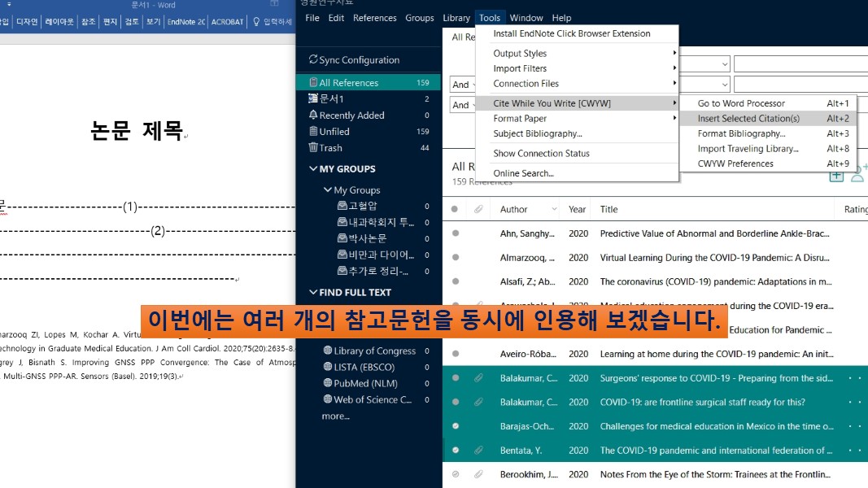Screen dimensions: 868x488
Task: Open CWYW Preferences
Action: point(768,163)
